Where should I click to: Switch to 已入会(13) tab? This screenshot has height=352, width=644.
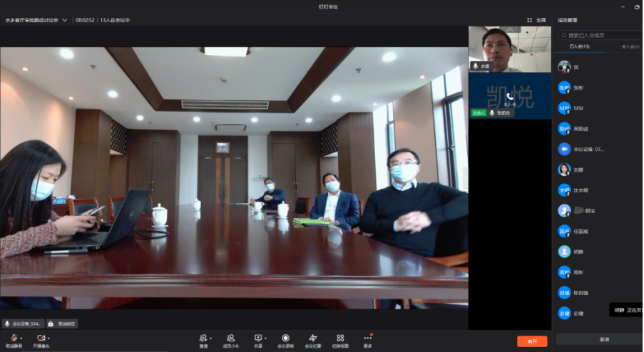pyautogui.click(x=579, y=46)
